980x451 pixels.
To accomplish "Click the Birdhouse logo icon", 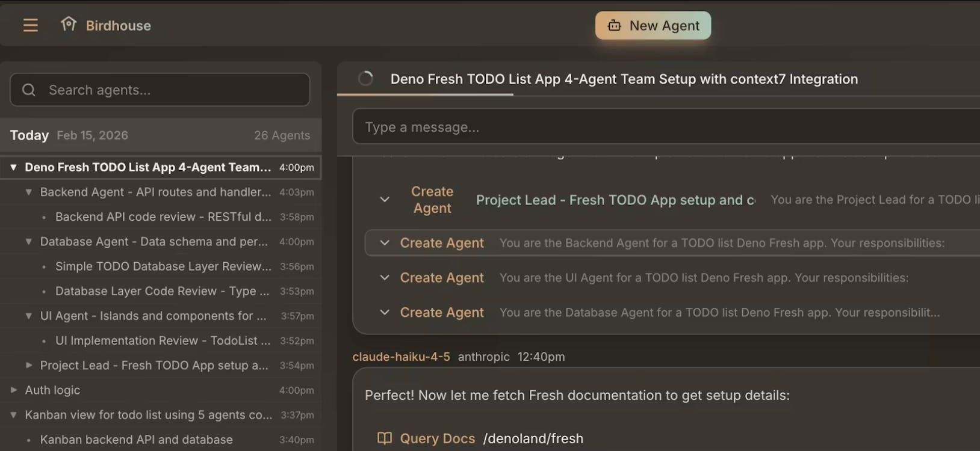I will [69, 25].
